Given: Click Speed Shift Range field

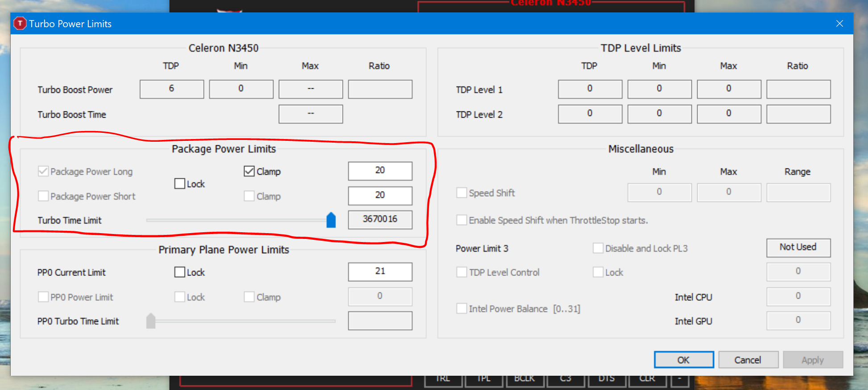Looking at the screenshot, I should tap(798, 193).
